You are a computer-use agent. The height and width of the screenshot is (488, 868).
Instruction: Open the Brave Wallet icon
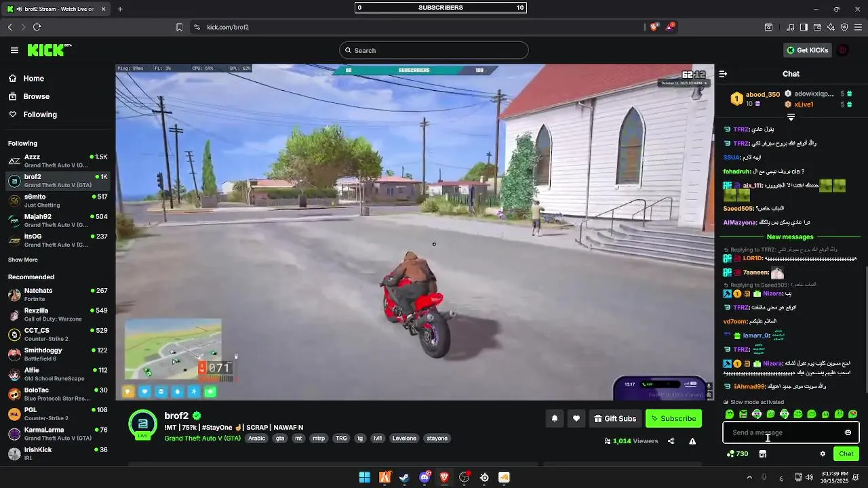818,27
